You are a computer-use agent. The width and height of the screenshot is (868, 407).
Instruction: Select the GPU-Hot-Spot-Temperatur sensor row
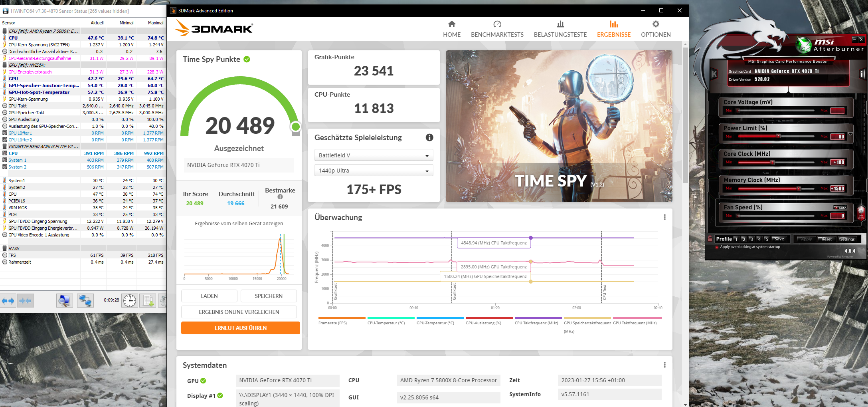pyautogui.click(x=83, y=92)
